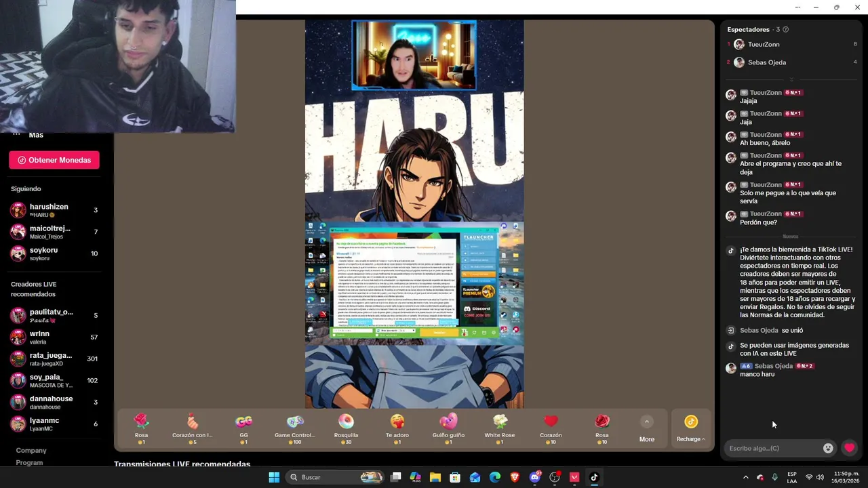
Task: Send the Rosa gift costing 10 coins
Action: [x=602, y=429]
